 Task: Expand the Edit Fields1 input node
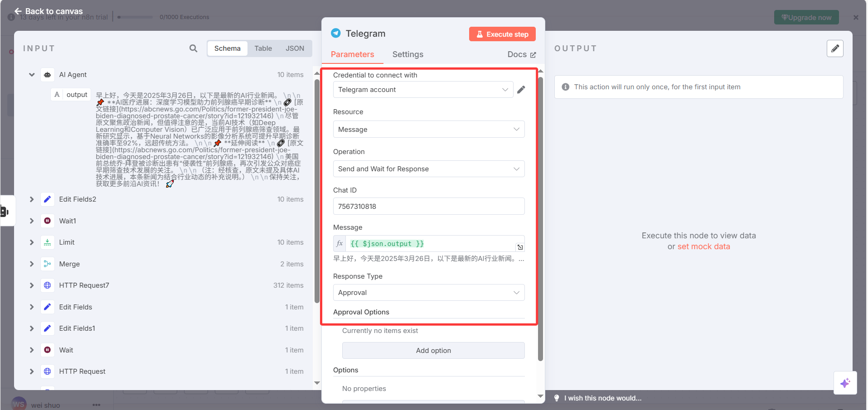32,328
